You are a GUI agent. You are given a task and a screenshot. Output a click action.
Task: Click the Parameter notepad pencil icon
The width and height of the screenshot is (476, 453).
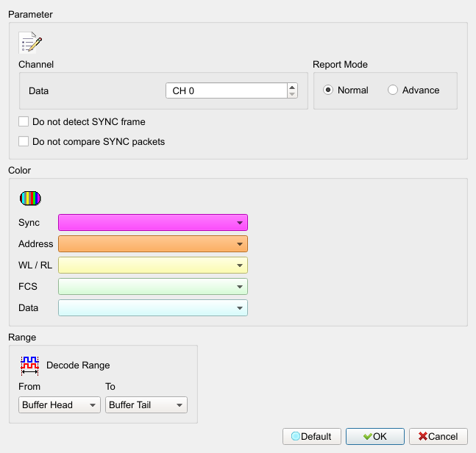pos(30,43)
